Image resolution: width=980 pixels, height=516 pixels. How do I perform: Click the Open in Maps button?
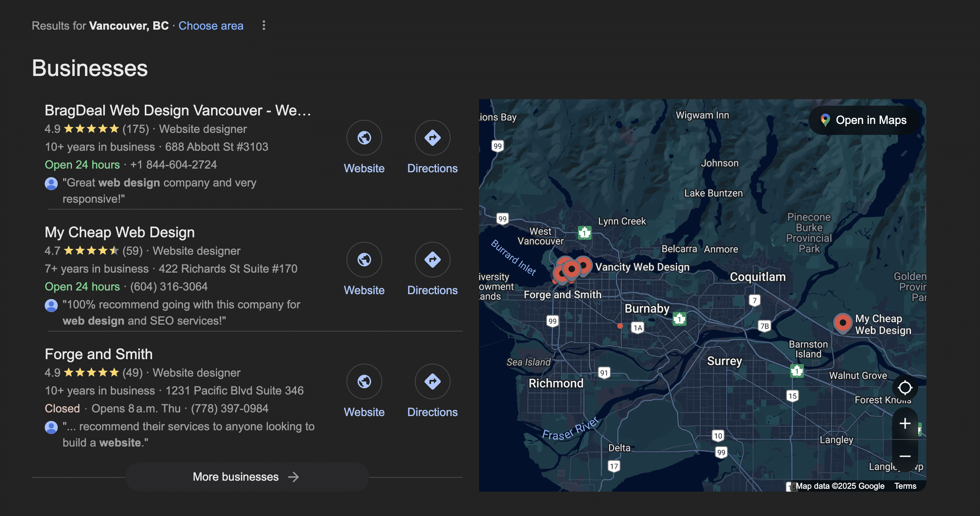[864, 120]
